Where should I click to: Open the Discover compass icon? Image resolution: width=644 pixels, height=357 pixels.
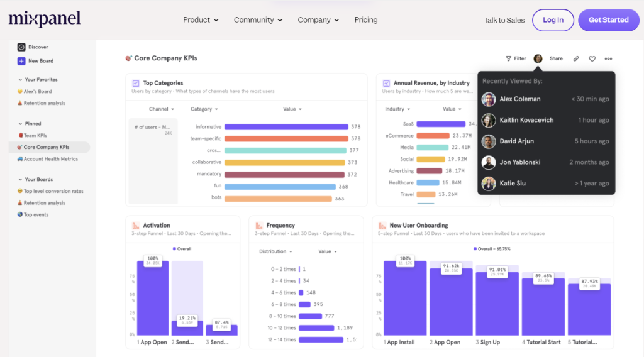click(21, 47)
